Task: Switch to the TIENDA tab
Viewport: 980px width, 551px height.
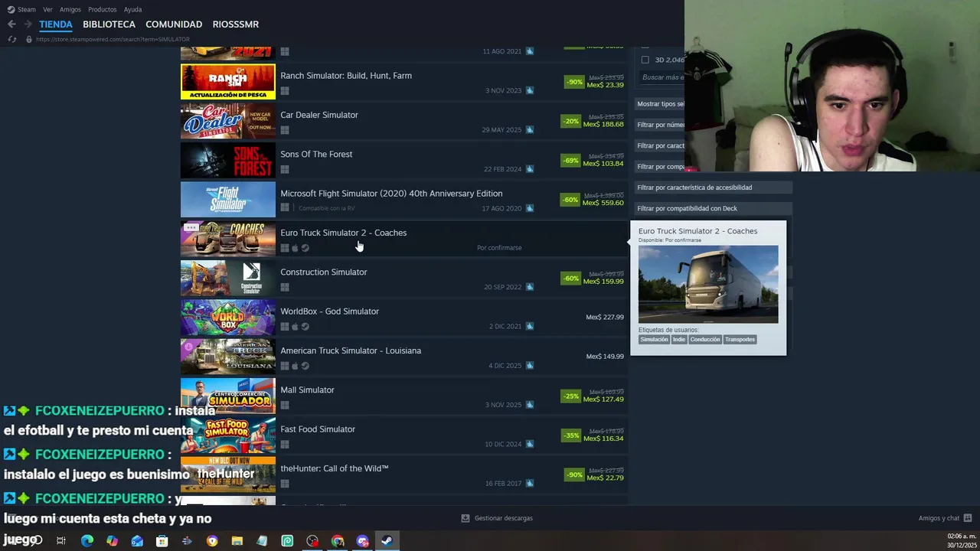Action: tap(56, 24)
